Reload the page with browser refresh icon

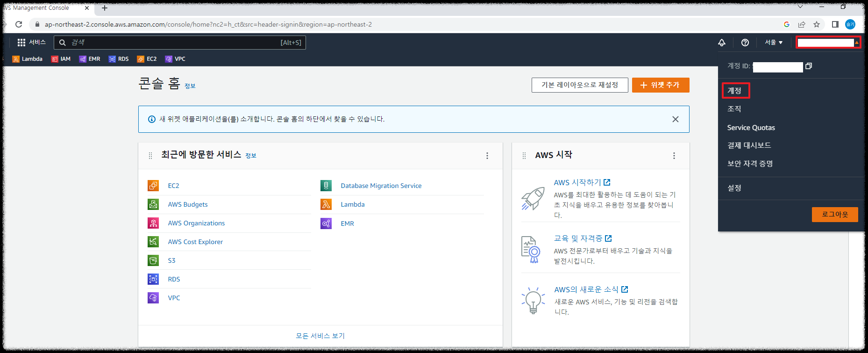click(19, 24)
